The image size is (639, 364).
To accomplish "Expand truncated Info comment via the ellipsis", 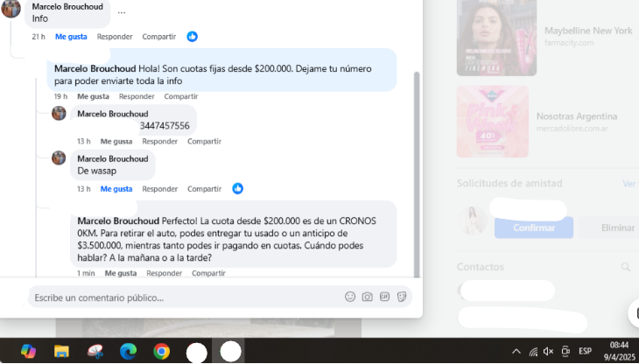I will click(121, 12).
